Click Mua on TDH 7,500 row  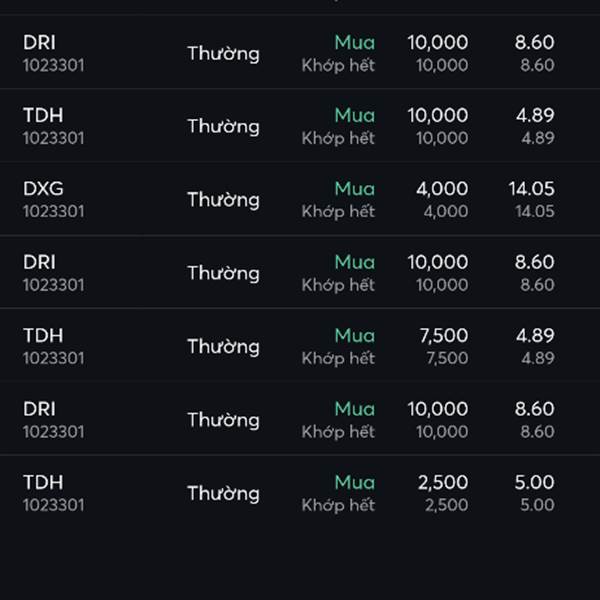tap(354, 336)
